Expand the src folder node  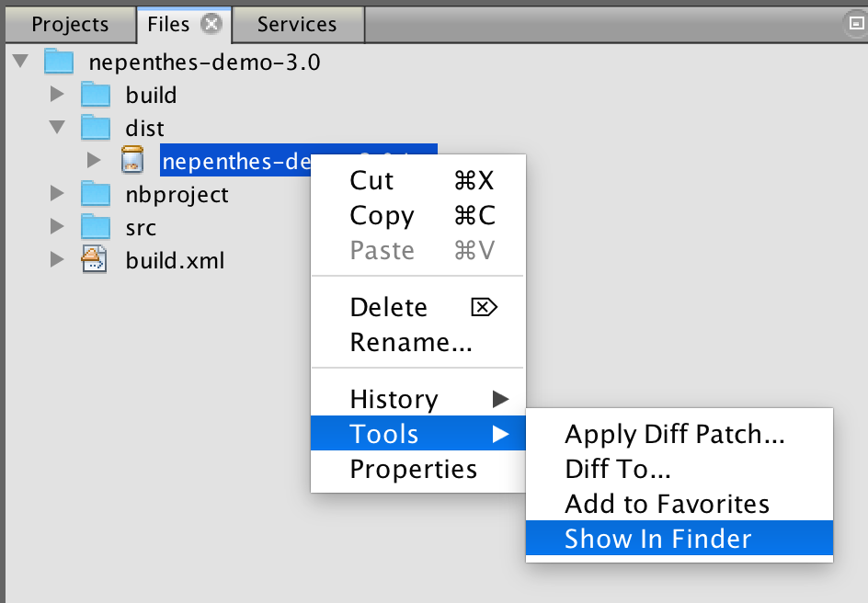tap(57, 227)
